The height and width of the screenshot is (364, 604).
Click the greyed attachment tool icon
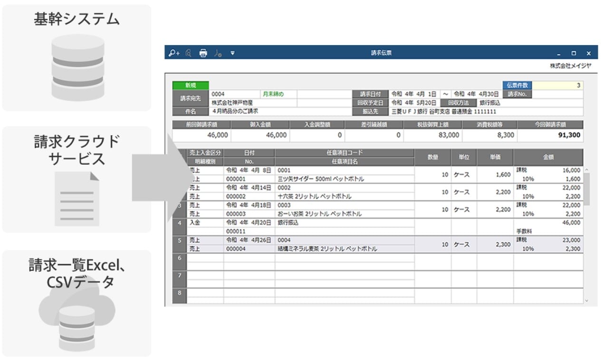(218, 53)
